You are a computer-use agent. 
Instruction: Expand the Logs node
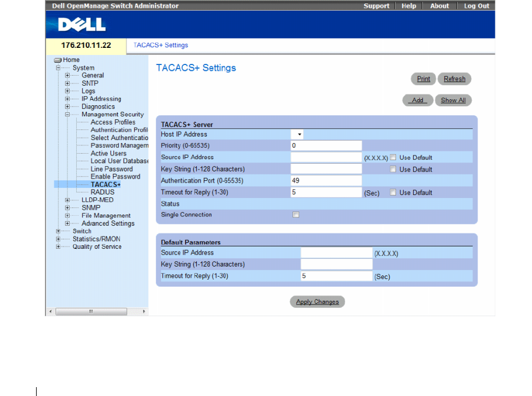[67, 91]
